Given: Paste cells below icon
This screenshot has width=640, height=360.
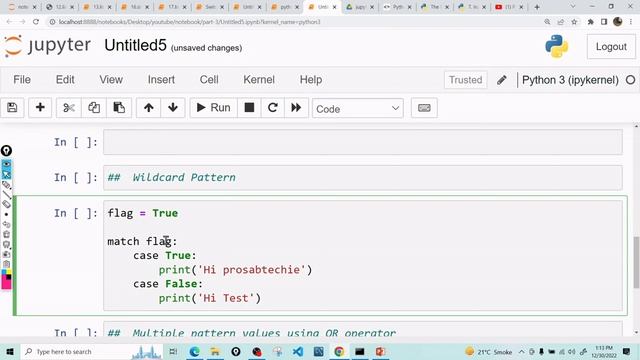Looking at the screenshot, I should click(119, 108).
